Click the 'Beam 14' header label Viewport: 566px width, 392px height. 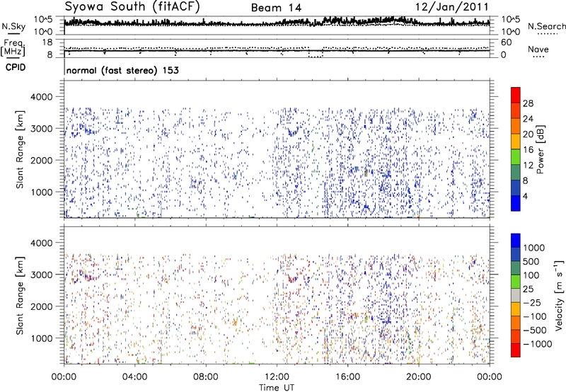tap(276, 8)
